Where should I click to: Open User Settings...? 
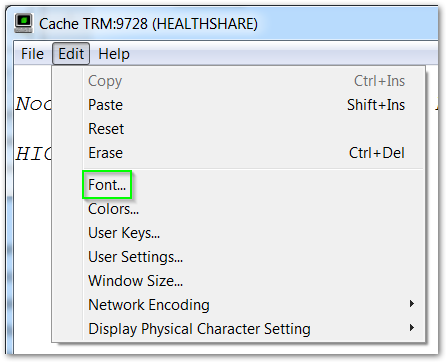135,257
